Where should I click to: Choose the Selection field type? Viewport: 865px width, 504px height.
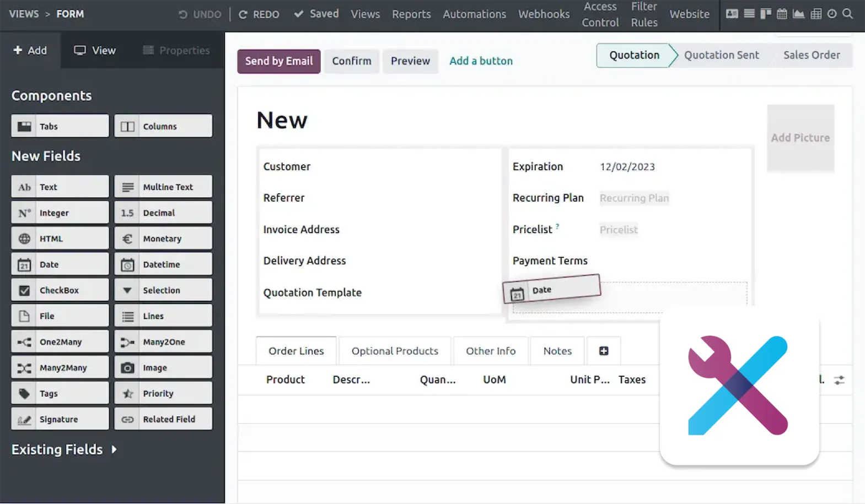tap(163, 290)
